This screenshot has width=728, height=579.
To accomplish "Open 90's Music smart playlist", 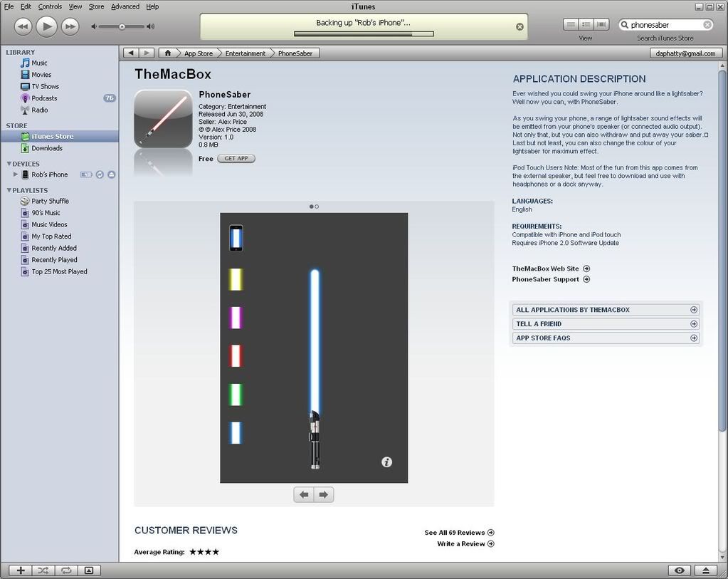I will [x=46, y=213].
